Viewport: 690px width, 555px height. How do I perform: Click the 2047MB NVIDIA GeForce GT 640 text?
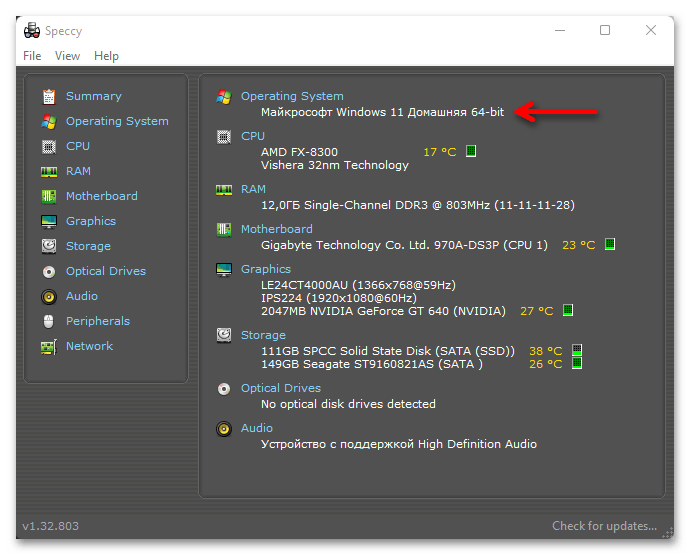pos(383,312)
